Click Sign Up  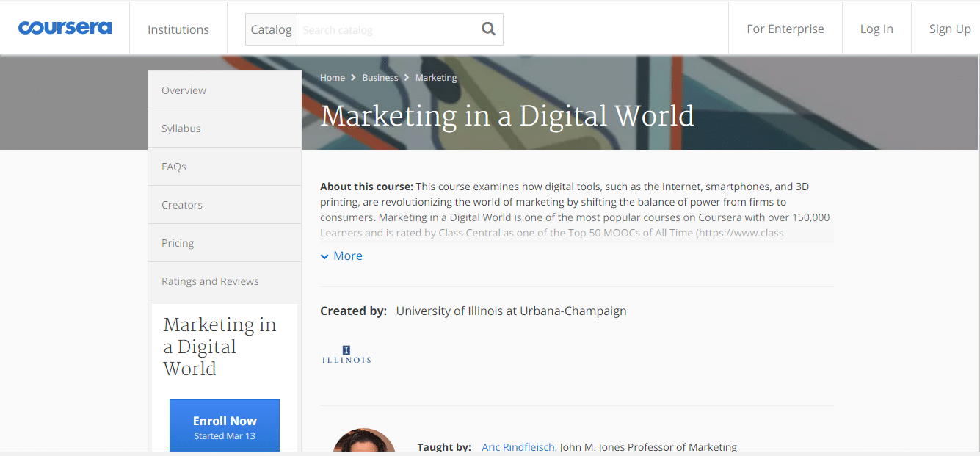point(950,29)
